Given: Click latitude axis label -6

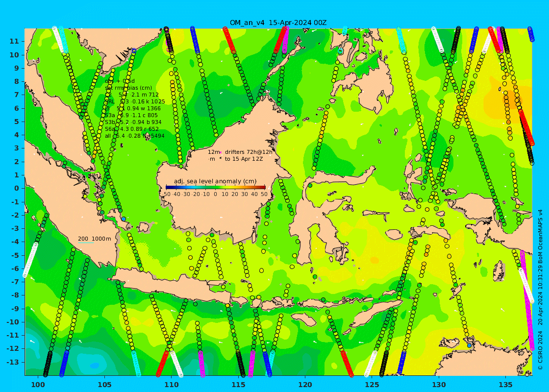Looking at the screenshot, I should pyautogui.click(x=15, y=269).
